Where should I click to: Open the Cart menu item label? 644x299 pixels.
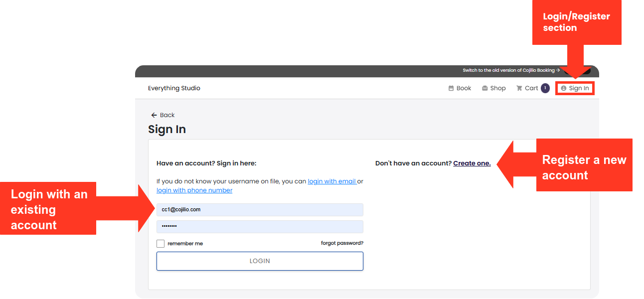click(x=531, y=88)
